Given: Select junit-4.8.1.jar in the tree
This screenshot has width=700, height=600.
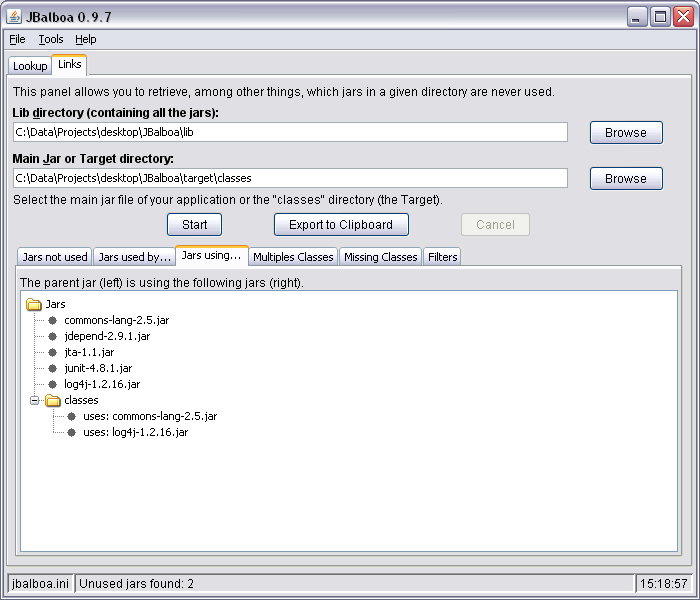Looking at the screenshot, I should 98,368.
